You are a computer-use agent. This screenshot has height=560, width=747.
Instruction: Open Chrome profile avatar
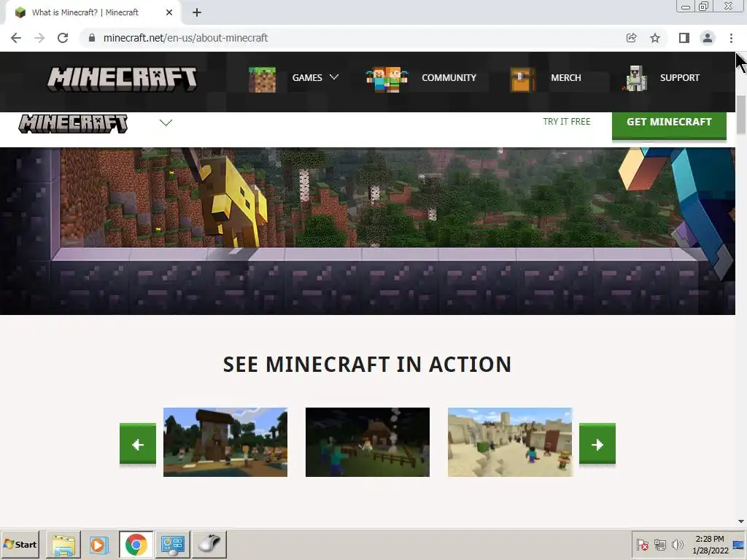coord(708,38)
